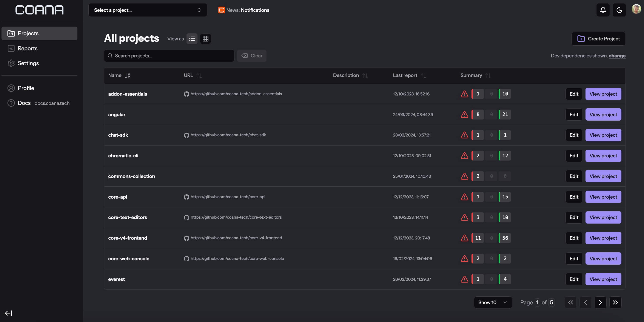Click next page arrow to go to page 2
Screen dimensions: 644x322
coord(600,302)
